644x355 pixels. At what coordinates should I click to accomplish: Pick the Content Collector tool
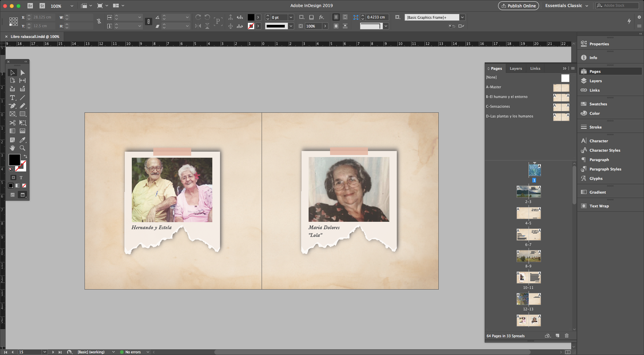click(x=12, y=89)
